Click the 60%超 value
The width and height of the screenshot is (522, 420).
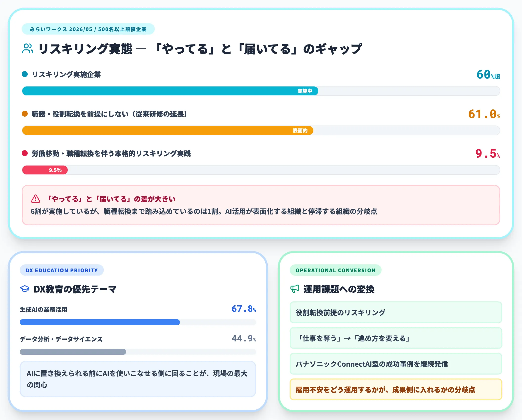tap(488, 75)
